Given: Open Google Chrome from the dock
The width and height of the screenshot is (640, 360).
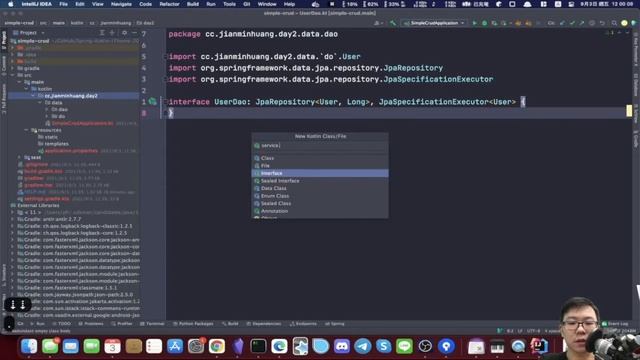Looking at the screenshot, I should coord(217,347).
